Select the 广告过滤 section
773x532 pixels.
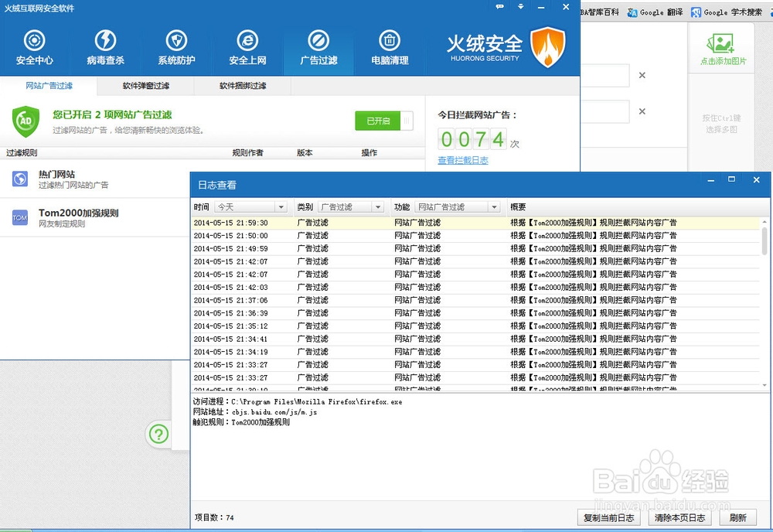(x=318, y=48)
